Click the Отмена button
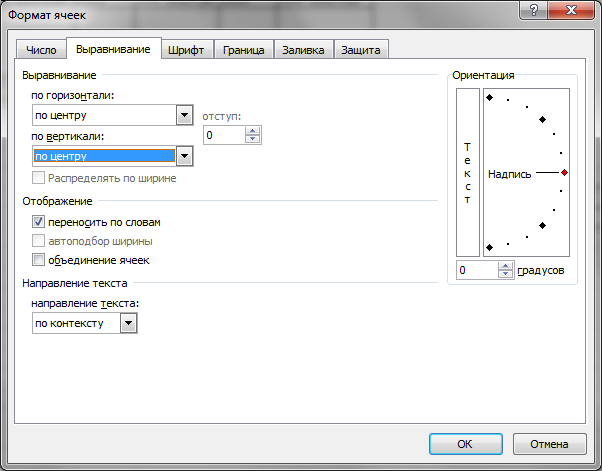 pyautogui.click(x=549, y=444)
